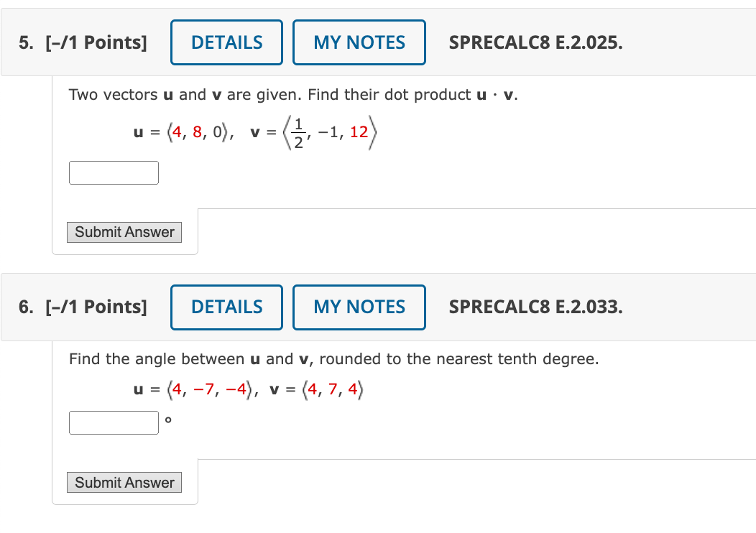Open DETAILS for question 5

pos(226,42)
